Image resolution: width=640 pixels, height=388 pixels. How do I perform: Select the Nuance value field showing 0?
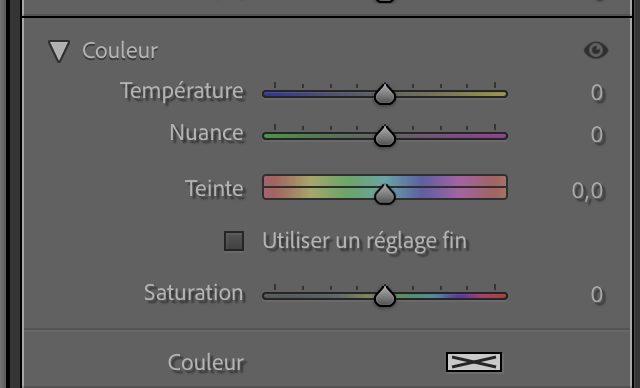pyautogui.click(x=597, y=134)
